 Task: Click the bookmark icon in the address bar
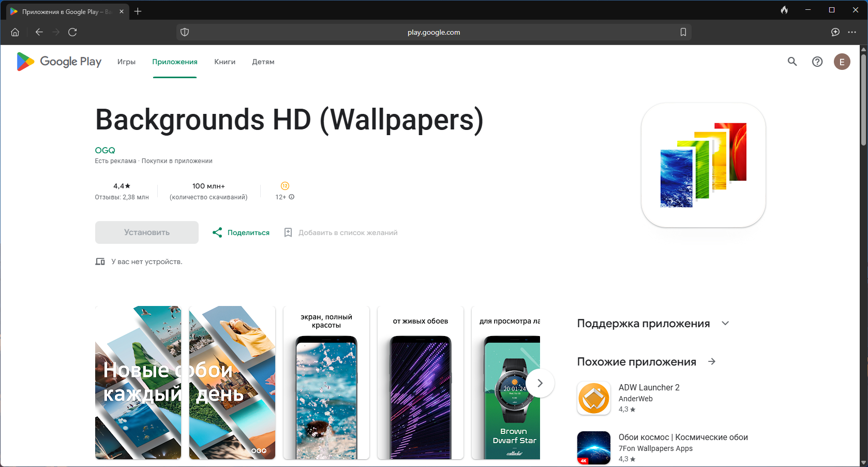coord(683,32)
